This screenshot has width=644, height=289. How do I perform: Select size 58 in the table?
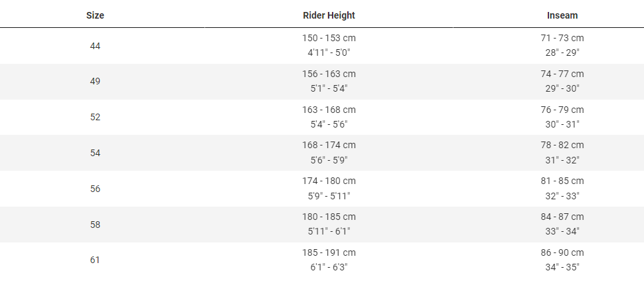[x=95, y=225]
